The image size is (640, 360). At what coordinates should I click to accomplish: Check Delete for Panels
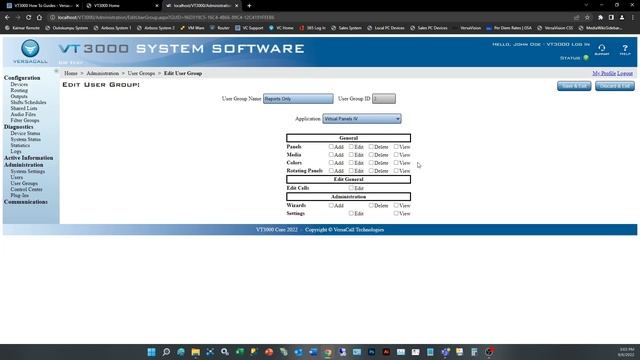371,147
